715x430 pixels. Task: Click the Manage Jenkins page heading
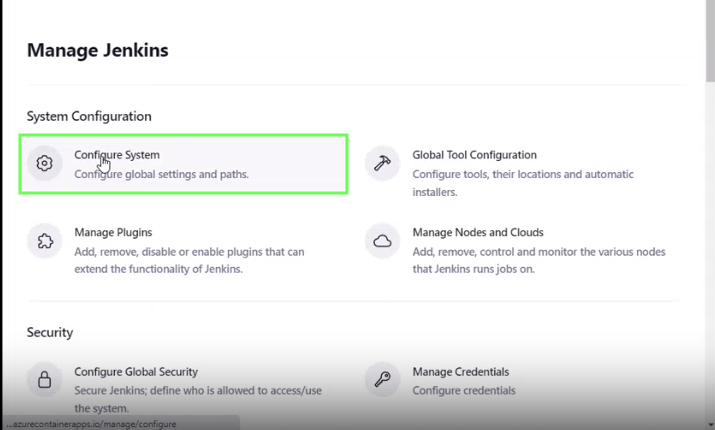97,50
